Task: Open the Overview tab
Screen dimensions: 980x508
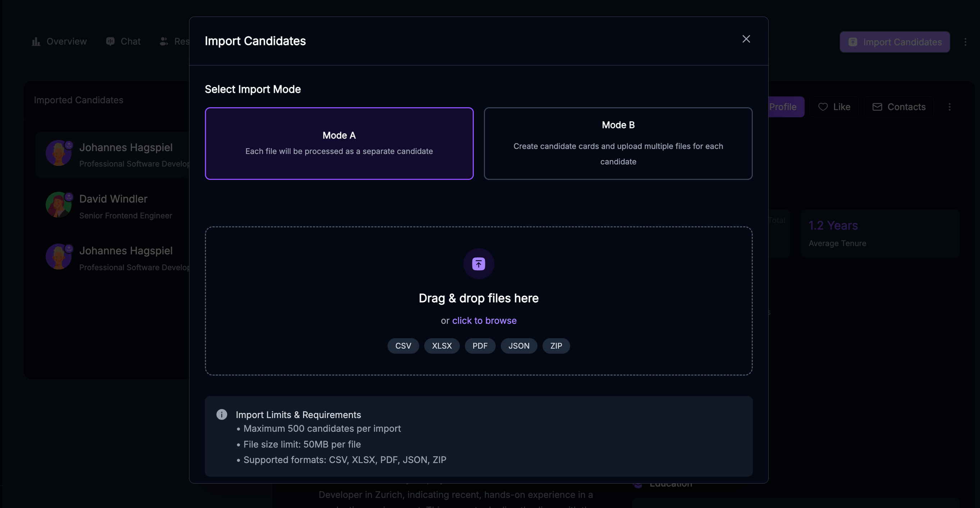Action: (59, 41)
